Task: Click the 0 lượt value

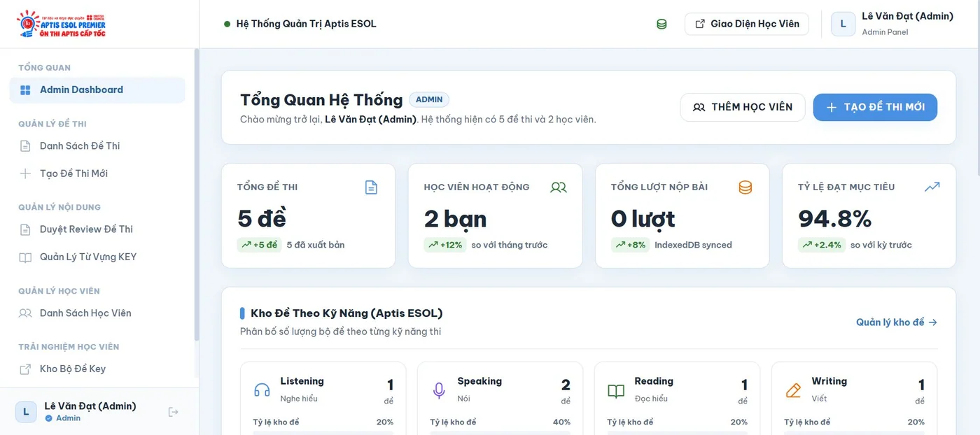Action: [x=643, y=220]
